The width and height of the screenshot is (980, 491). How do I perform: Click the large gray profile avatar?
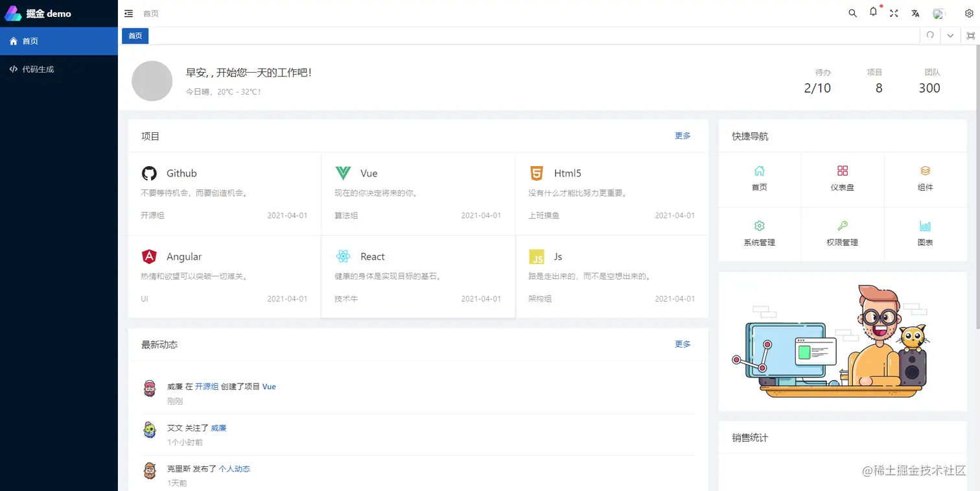click(x=152, y=81)
